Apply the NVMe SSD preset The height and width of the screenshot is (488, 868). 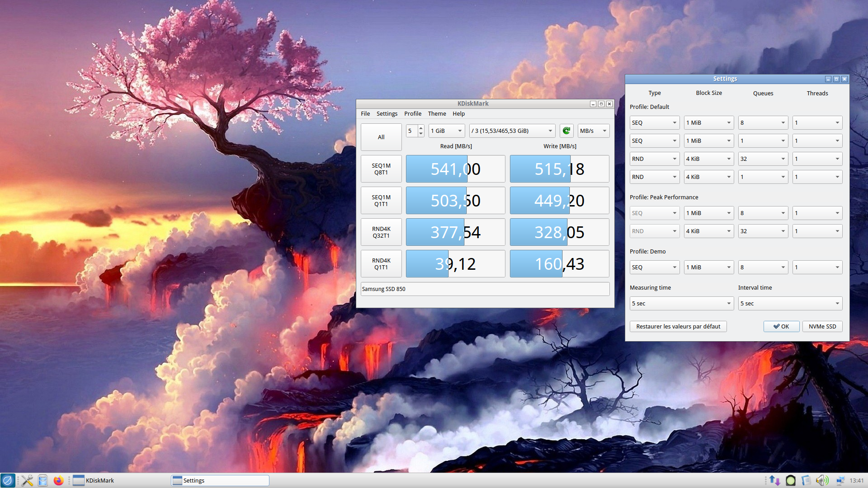(x=822, y=326)
